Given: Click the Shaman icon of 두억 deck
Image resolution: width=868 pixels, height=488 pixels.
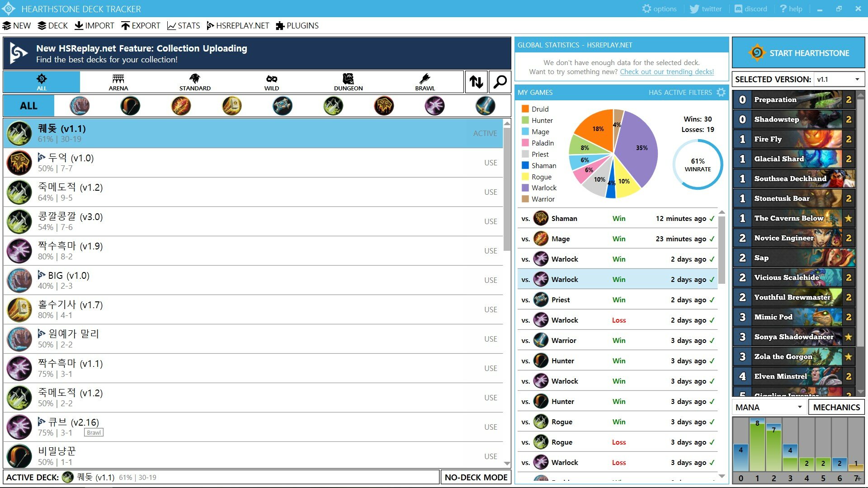Looking at the screenshot, I should 19,163.
